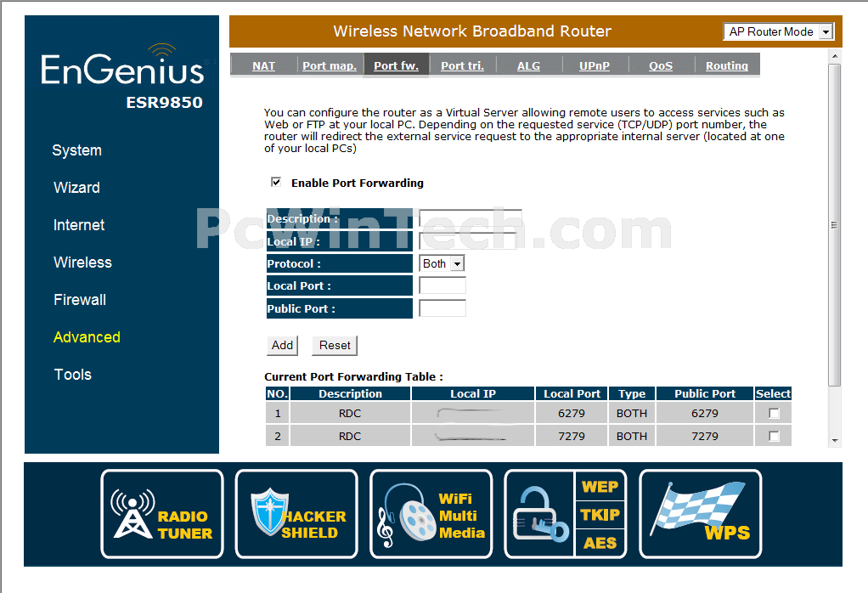Open the Firewall menu in sidebar
The height and width of the screenshot is (593, 868).
pyautogui.click(x=80, y=300)
